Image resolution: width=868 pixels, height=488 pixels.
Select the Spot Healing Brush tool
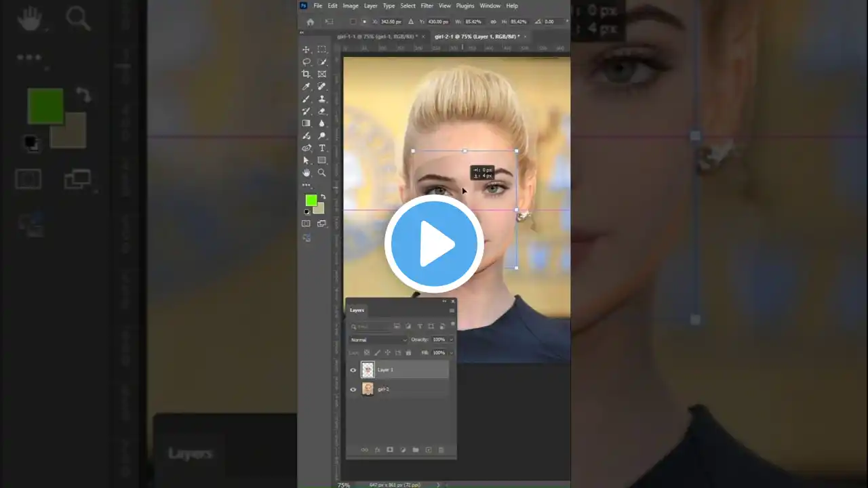322,86
